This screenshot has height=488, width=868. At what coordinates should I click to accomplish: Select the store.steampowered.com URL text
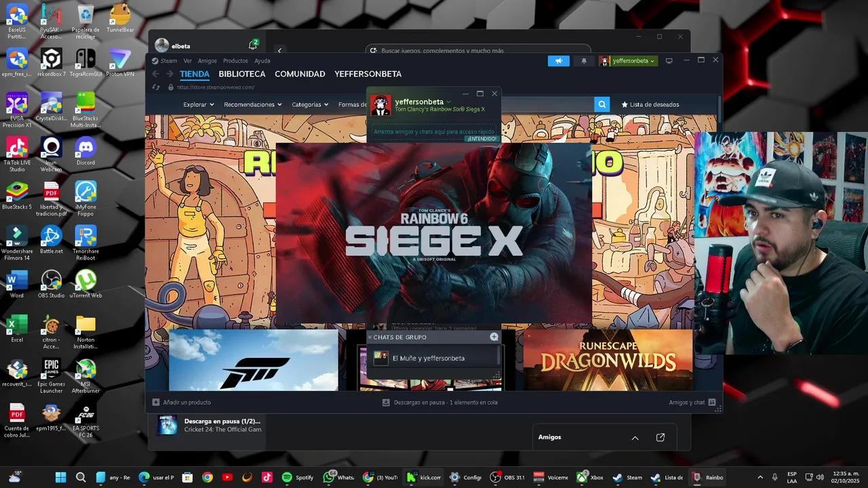216,87
